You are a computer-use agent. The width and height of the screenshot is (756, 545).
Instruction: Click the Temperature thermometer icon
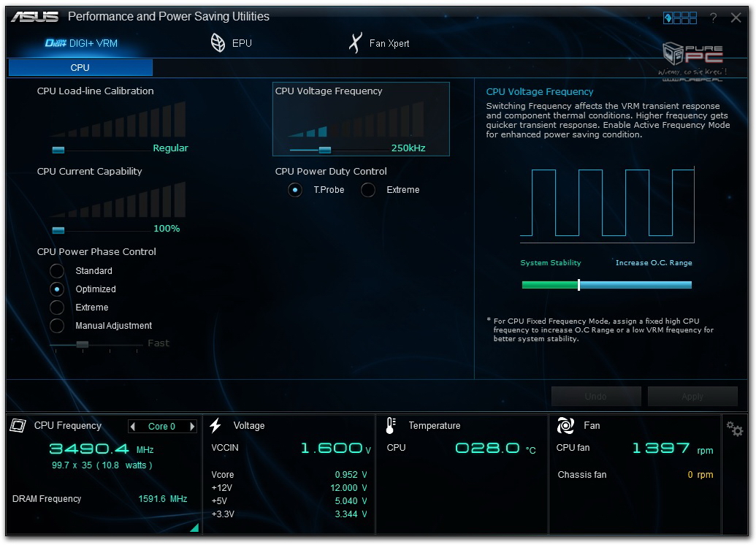391,426
